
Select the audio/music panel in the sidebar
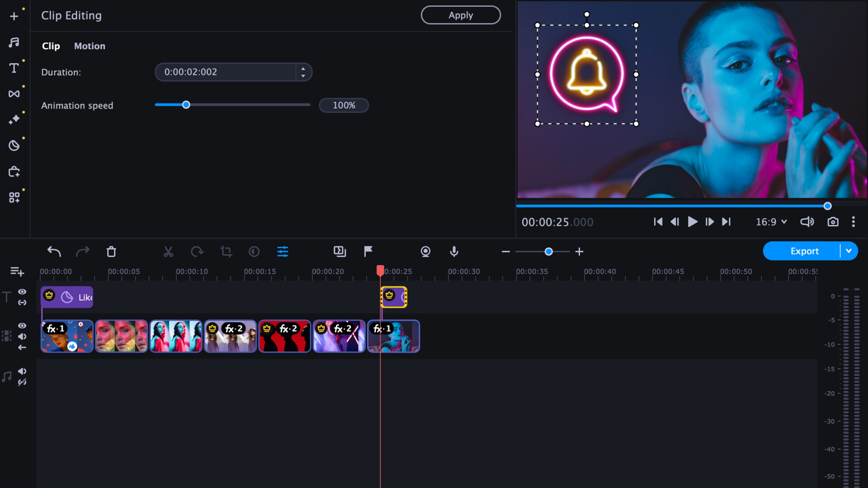[x=14, y=42]
